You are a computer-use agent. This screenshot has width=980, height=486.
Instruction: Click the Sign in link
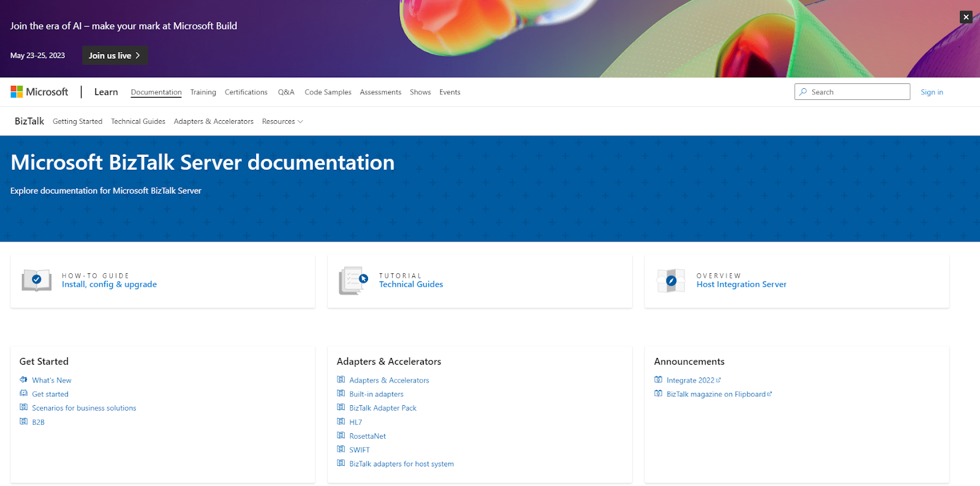(x=932, y=92)
